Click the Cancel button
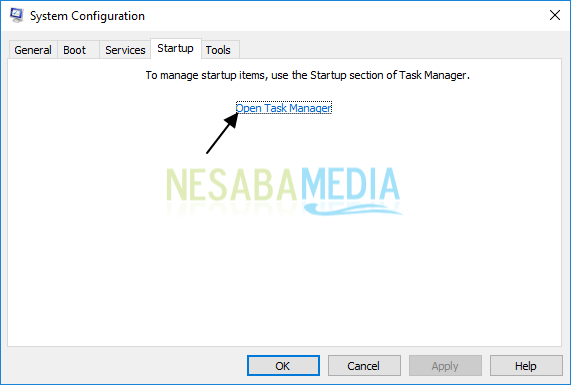The height and width of the screenshot is (385, 571). [x=364, y=365]
